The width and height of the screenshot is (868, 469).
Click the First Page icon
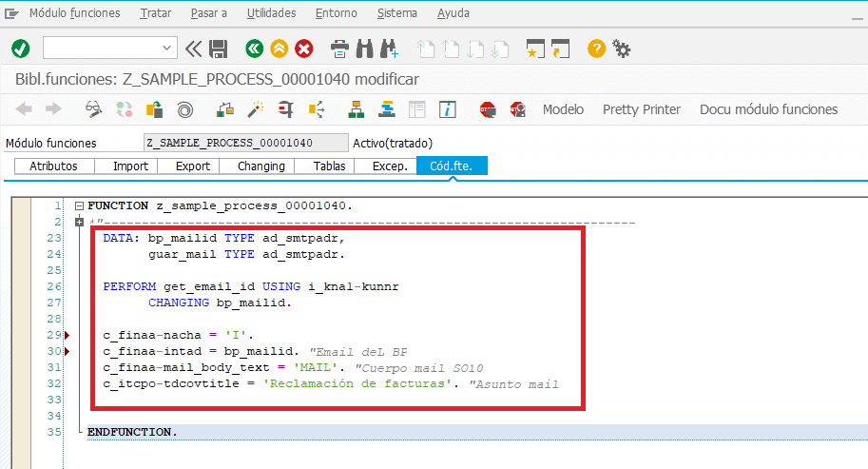425,49
